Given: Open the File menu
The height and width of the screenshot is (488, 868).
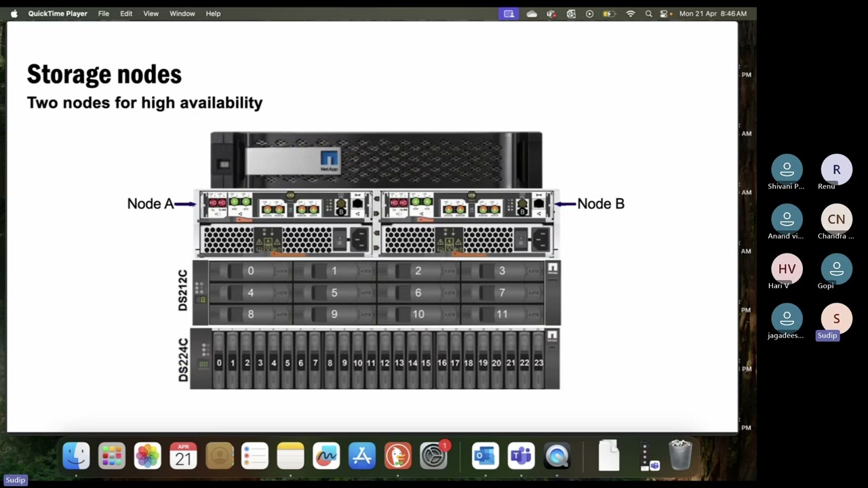Looking at the screenshot, I should [104, 14].
